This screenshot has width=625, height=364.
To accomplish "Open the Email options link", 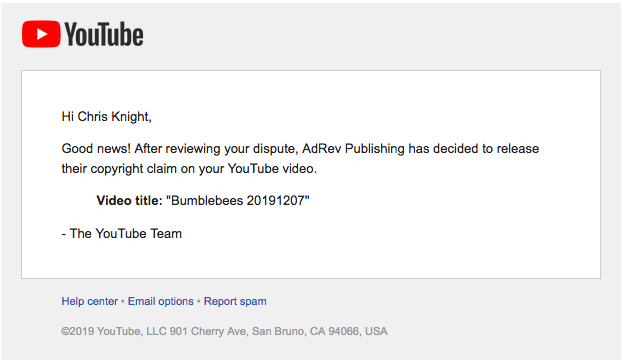I will click(x=161, y=301).
